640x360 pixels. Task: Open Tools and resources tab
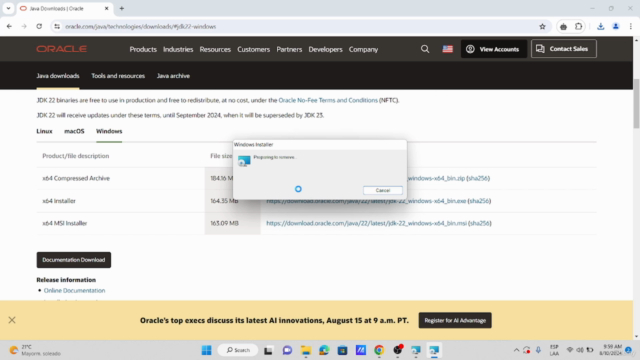click(x=118, y=76)
